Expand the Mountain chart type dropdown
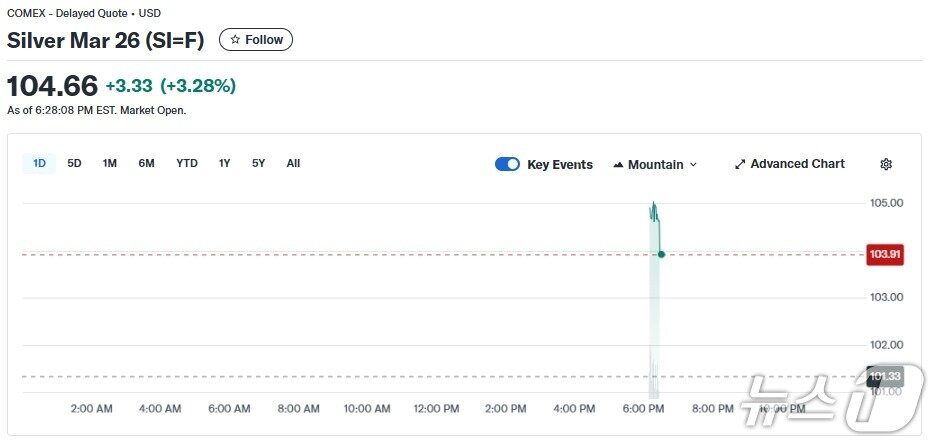This screenshot has width=938, height=446. [693, 165]
